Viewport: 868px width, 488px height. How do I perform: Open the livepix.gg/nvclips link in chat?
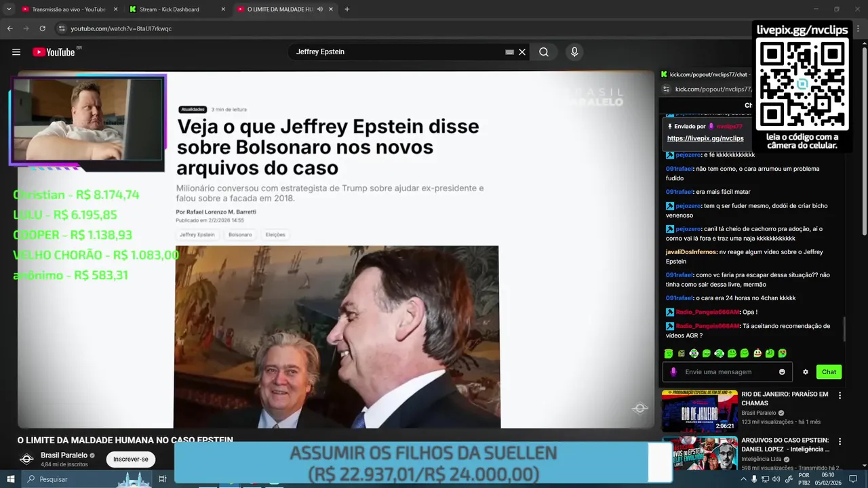705,138
